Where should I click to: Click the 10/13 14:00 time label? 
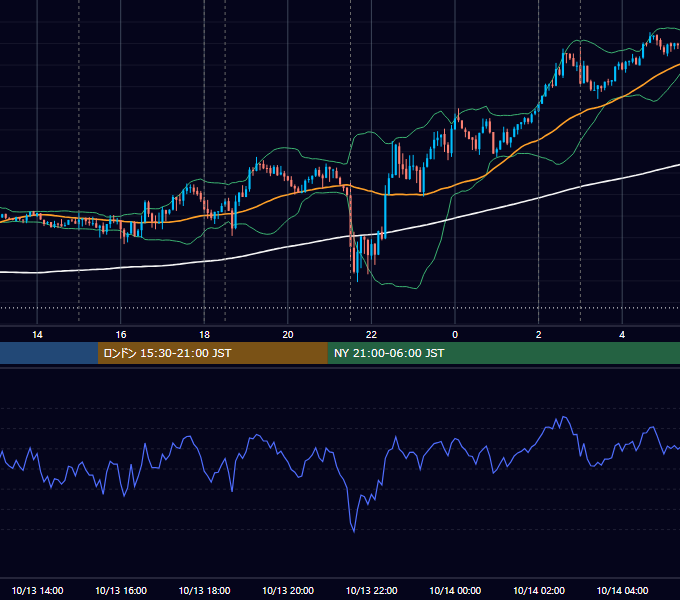click(x=37, y=590)
